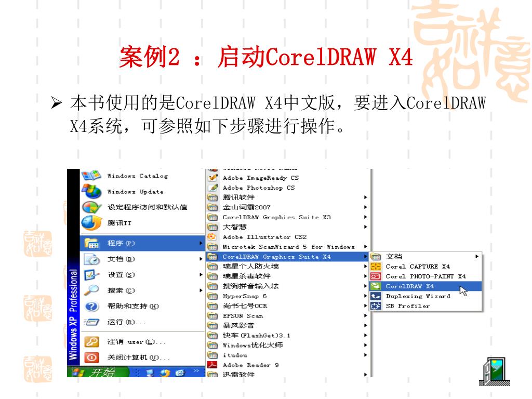Screen dimensions: 532x399
Task: Click the show desktop quick launch icon
Action: point(150,373)
